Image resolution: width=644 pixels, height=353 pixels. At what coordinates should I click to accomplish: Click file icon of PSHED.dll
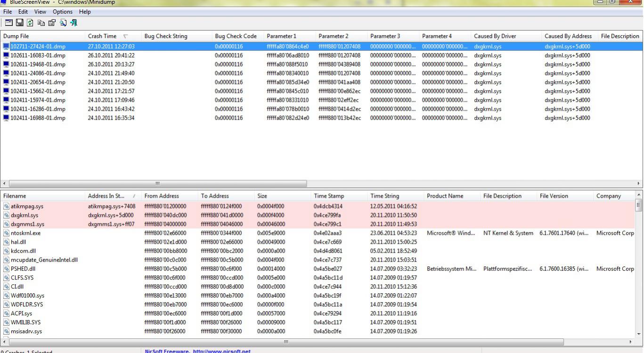[x=6, y=269]
